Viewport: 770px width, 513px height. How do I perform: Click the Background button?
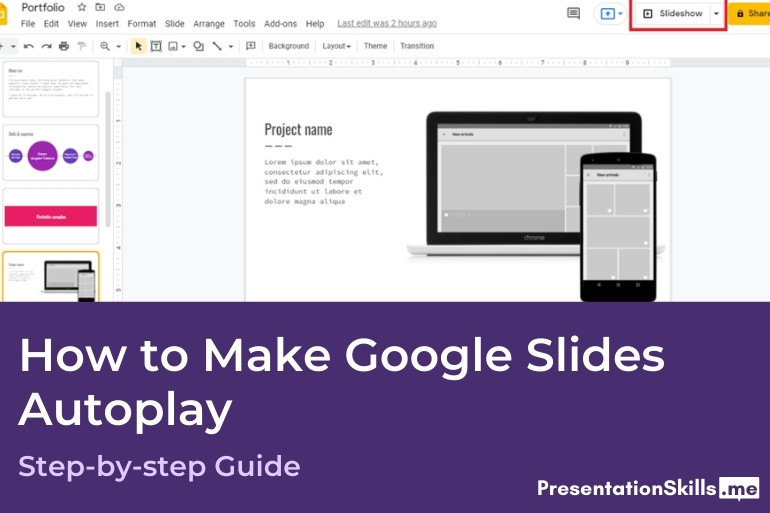pyautogui.click(x=289, y=46)
